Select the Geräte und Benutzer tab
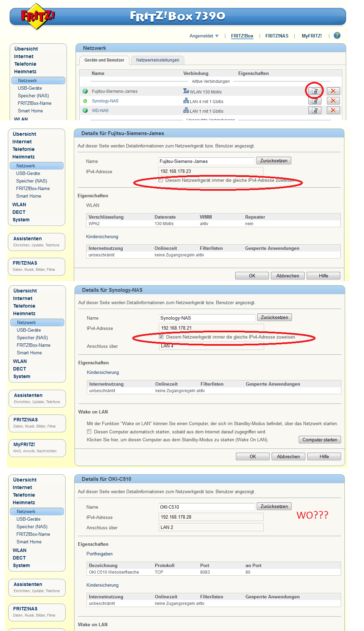The width and height of the screenshot is (364, 631). [104, 60]
